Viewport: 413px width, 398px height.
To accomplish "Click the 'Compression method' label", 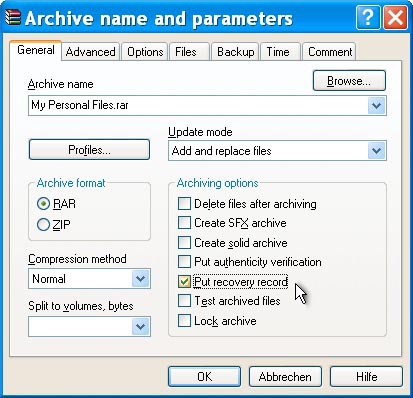I will (77, 259).
